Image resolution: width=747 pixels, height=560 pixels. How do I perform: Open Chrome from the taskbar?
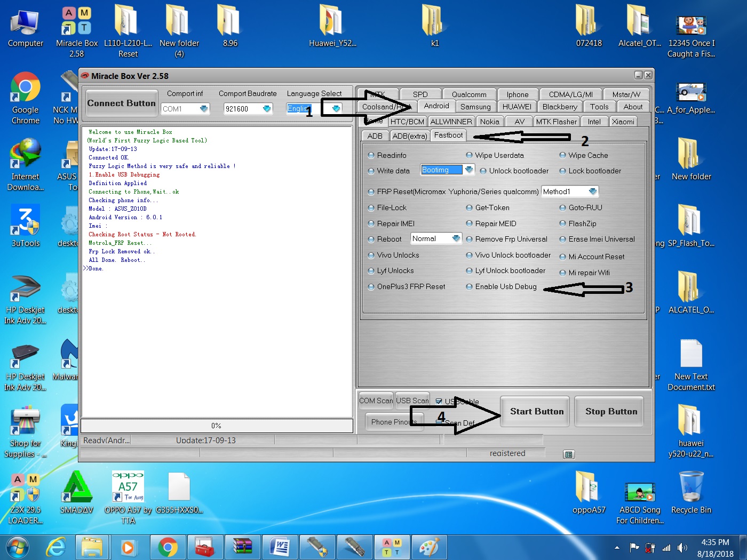tap(168, 548)
